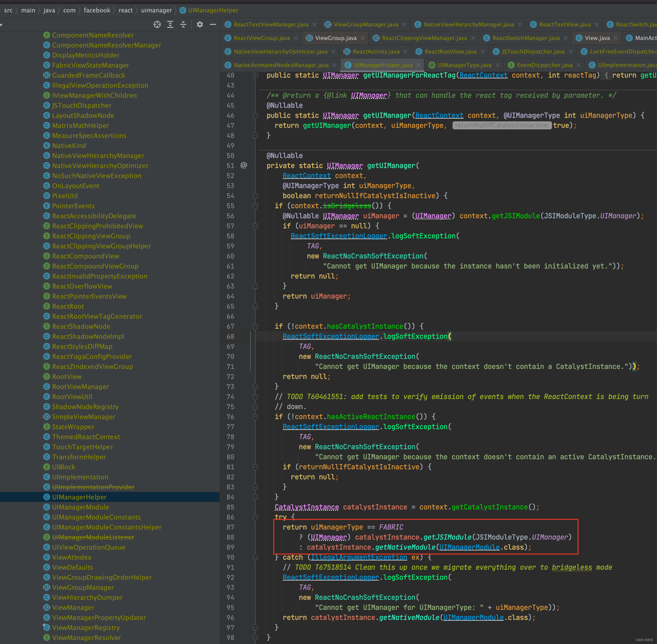Switch to UIManagerType.java tab
Viewport: 657px width, 644px height.
(464, 65)
